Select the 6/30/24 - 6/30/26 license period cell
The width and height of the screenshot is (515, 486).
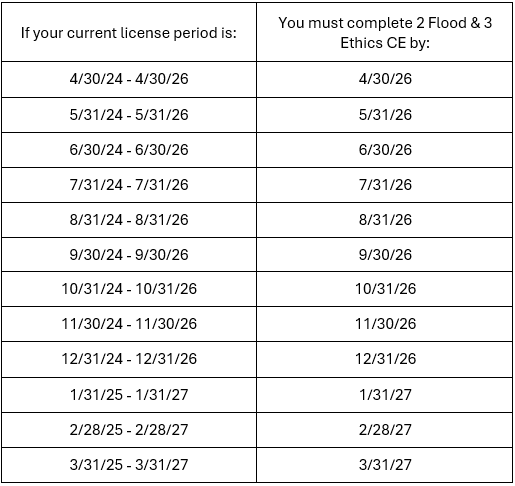(129, 150)
